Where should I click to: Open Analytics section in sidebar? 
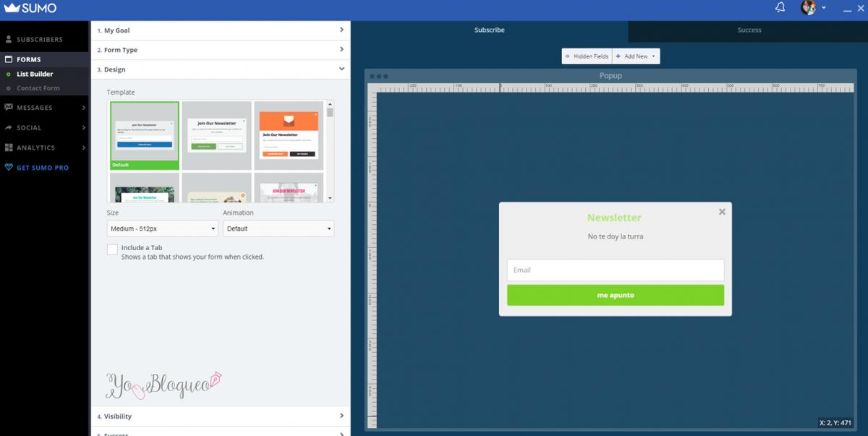pyautogui.click(x=43, y=148)
